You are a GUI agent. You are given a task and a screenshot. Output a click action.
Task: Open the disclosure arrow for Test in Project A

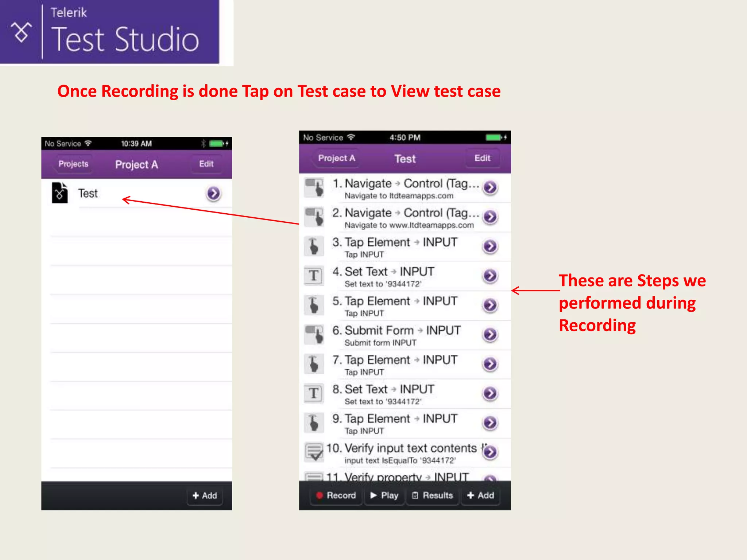[x=213, y=194]
